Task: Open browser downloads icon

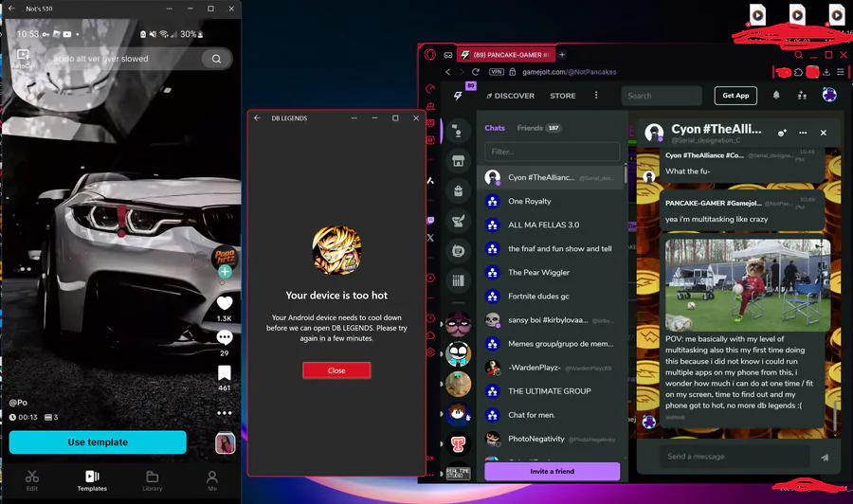Action: click(826, 72)
